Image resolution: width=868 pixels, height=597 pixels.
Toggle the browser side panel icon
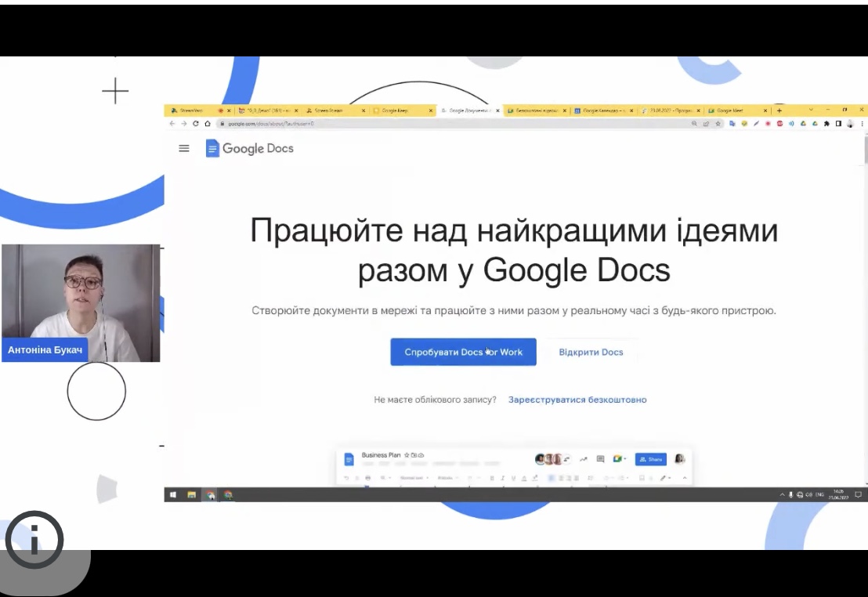[x=838, y=124]
